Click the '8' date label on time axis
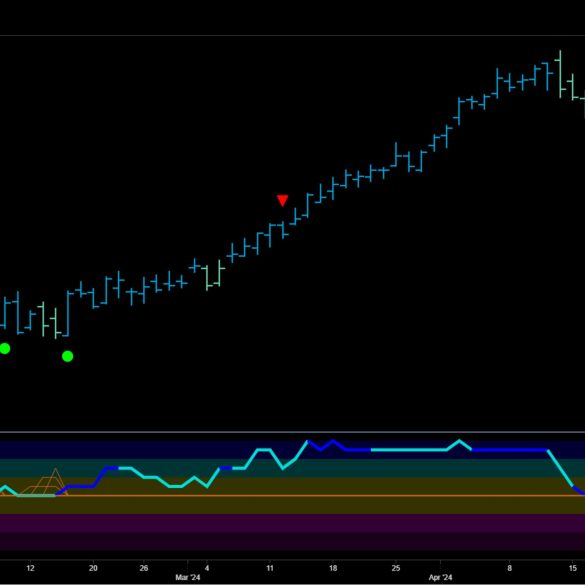The width and height of the screenshot is (585, 585). click(510, 568)
